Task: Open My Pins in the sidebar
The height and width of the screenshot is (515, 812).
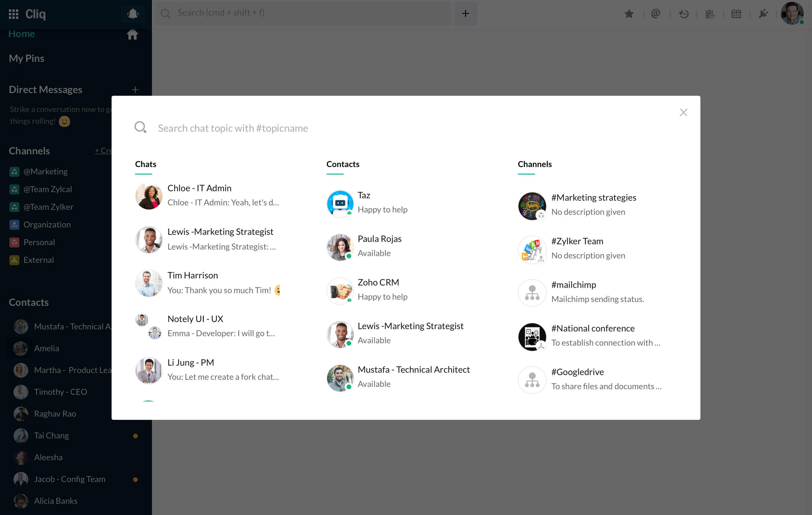Action: point(26,58)
